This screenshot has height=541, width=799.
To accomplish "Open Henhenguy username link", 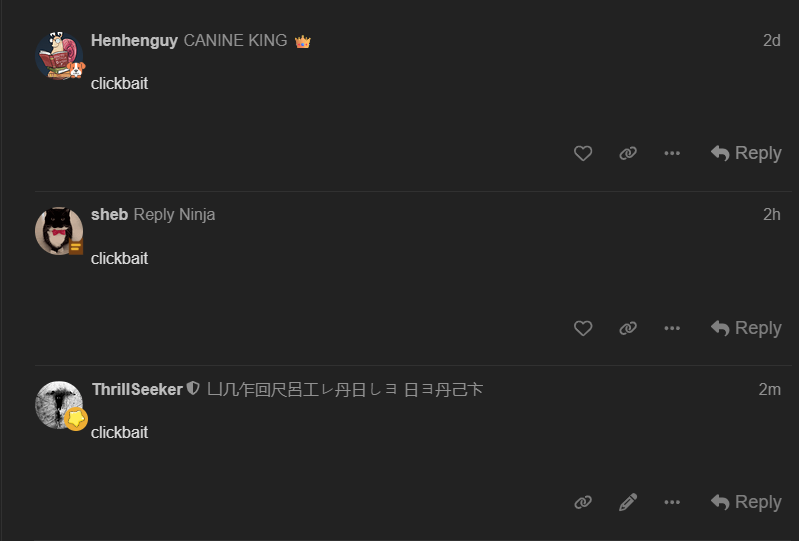I will tap(134, 41).
